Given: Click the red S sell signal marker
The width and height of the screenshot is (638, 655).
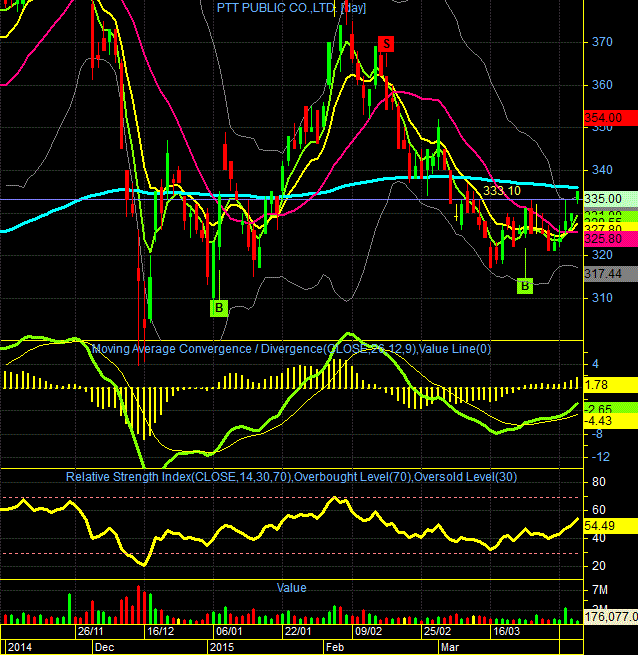Looking at the screenshot, I should (386, 43).
